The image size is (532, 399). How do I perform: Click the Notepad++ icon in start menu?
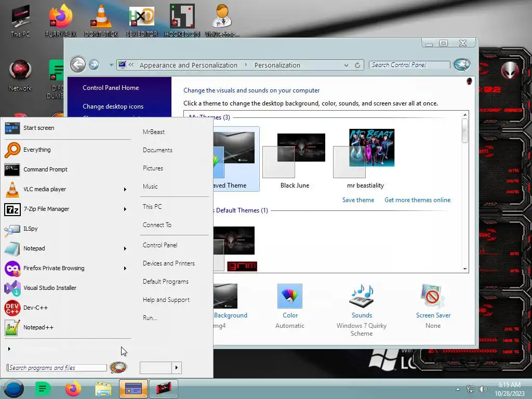click(12, 327)
